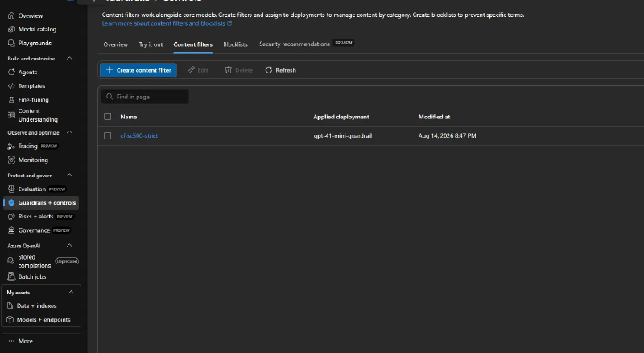Click the Agents icon in sidebar

(11, 72)
